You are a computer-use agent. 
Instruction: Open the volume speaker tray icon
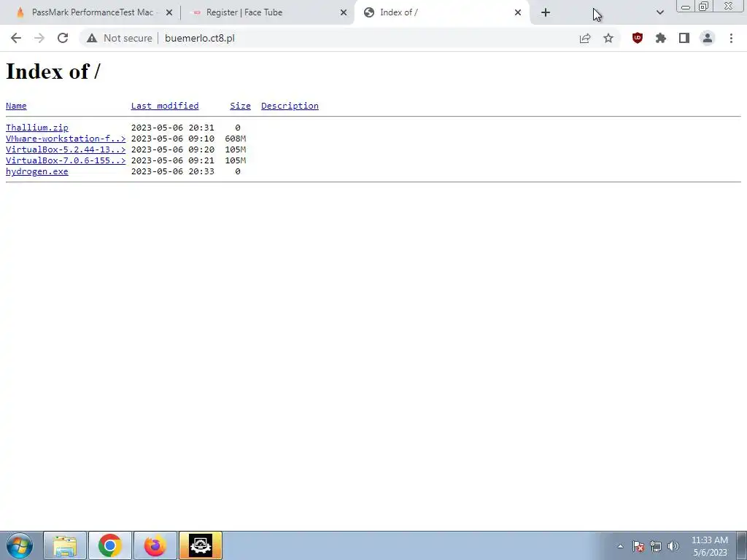click(x=673, y=546)
